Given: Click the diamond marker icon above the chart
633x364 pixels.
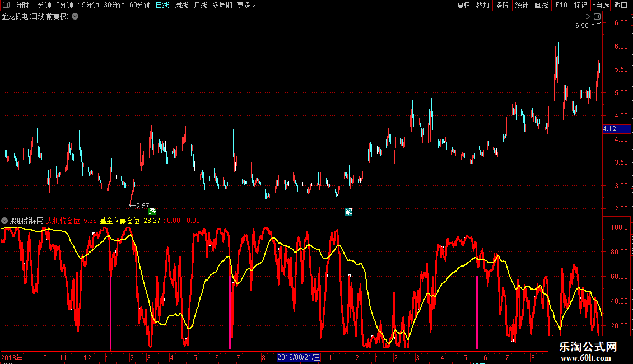Looking at the screenshot, I should [587, 17].
